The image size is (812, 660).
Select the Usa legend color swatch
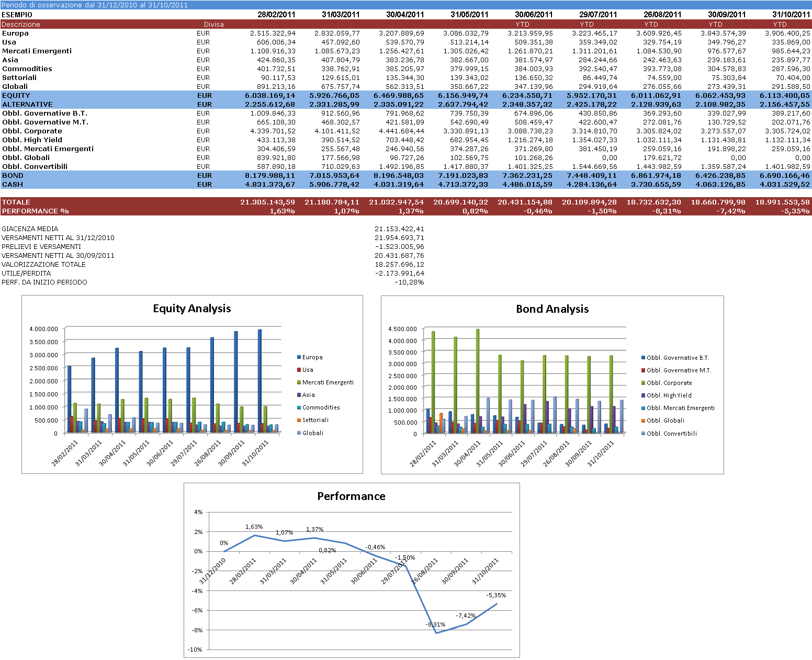point(299,370)
